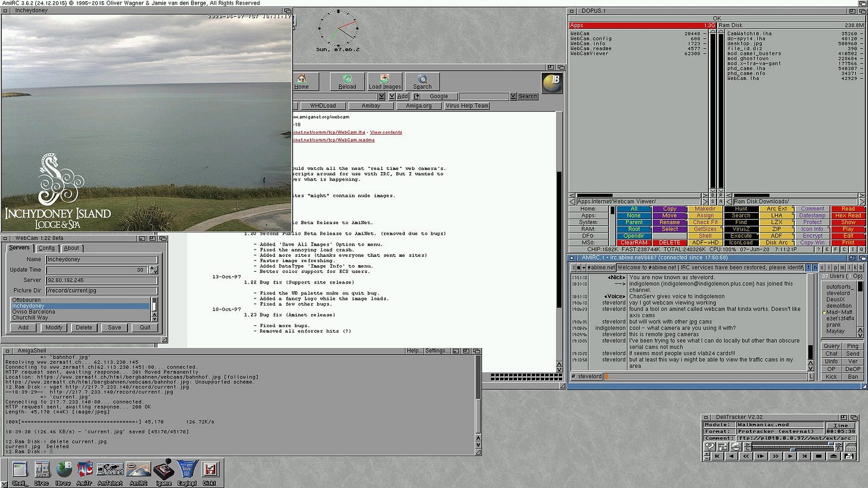This screenshot has height=488, width=868.
Task: Launch Directory Opus from the bottom dock
Action: click(42, 474)
